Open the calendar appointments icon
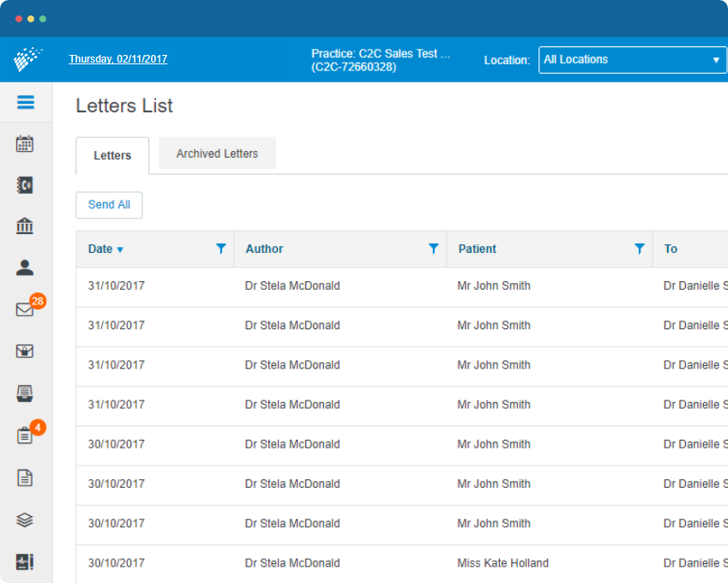The height and width of the screenshot is (583, 728). click(25, 143)
